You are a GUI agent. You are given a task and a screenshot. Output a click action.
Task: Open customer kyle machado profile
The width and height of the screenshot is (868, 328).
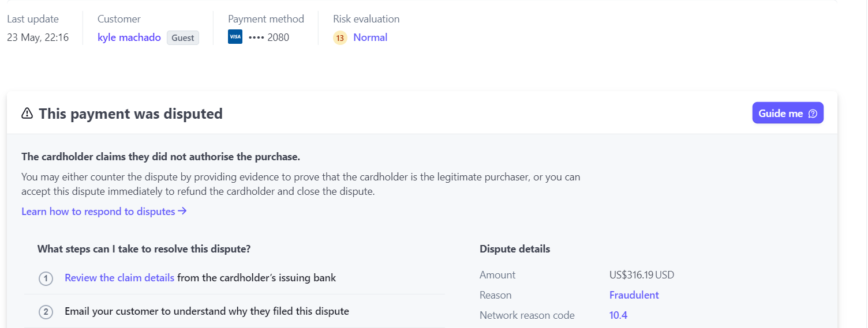pos(129,37)
